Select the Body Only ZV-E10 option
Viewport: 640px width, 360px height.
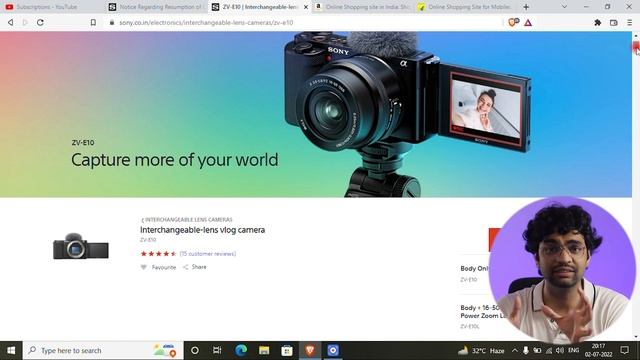474,273
